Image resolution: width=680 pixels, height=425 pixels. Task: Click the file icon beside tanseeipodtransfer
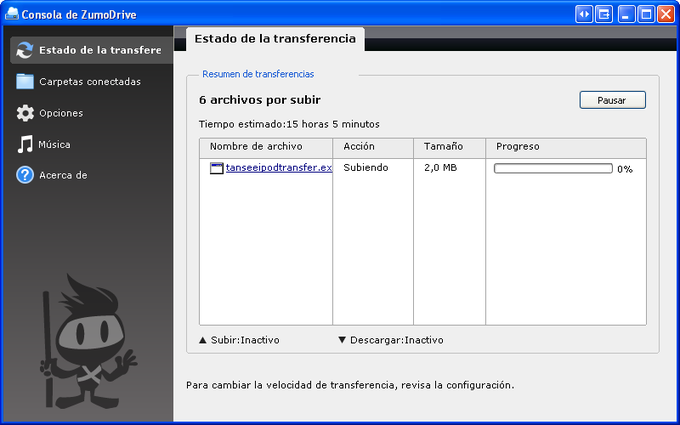(216, 168)
